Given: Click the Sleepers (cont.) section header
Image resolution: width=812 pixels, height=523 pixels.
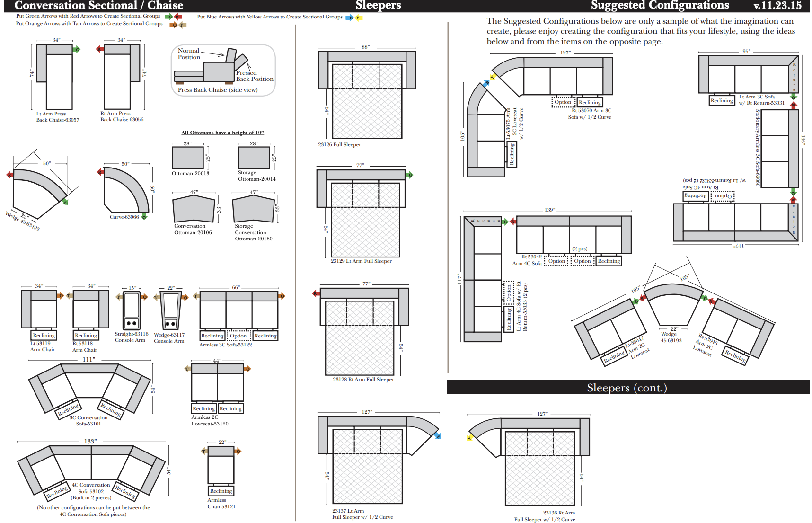Looking at the screenshot, I should [x=627, y=388].
